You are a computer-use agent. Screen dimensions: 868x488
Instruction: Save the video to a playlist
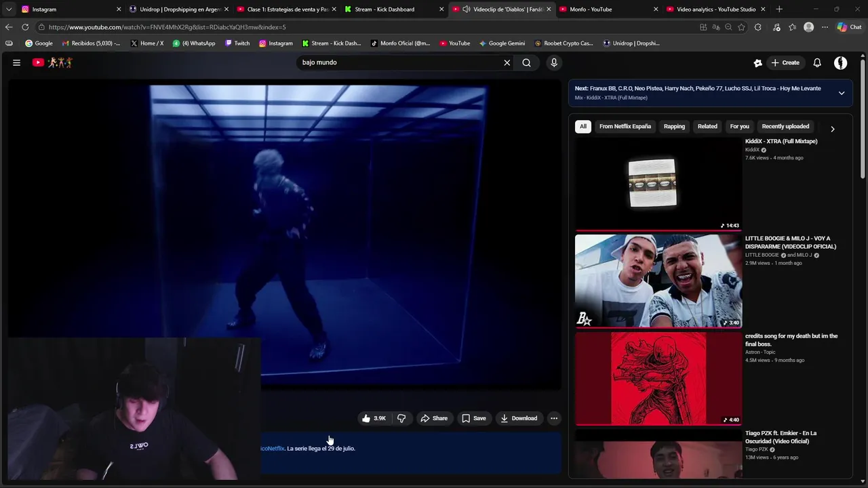pos(473,418)
